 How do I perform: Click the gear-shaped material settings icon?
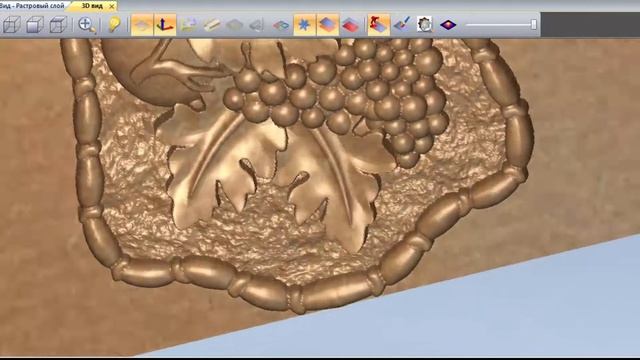pyautogui.click(x=424, y=25)
